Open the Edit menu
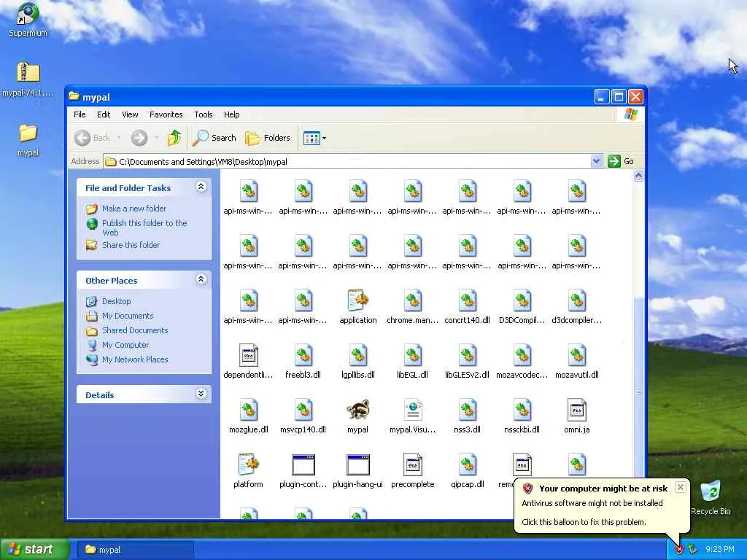This screenshot has width=747, height=560. 104,114
